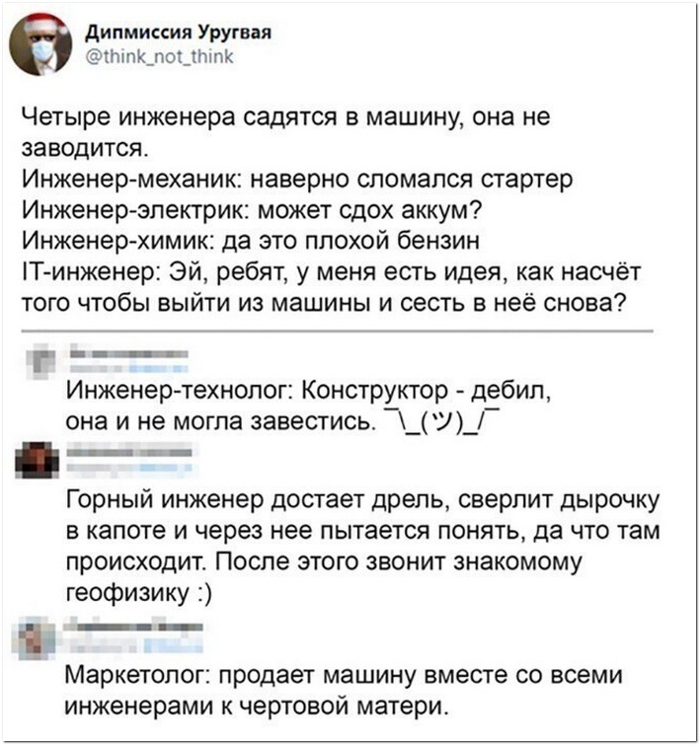Open first commenter's blurred avatar
This screenshot has width=700, height=745.
coord(40,360)
